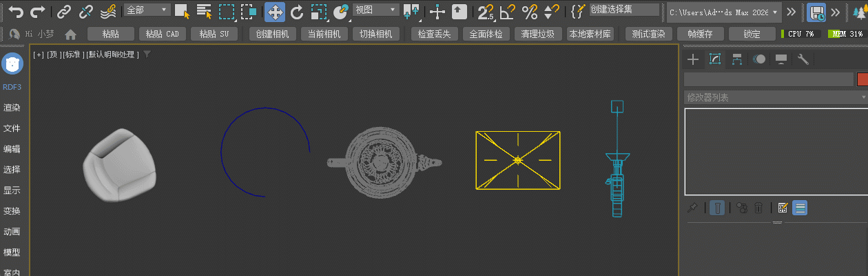Click the autosave floppy disk icon
This screenshot has height=276, width=868.
point(817,12)
